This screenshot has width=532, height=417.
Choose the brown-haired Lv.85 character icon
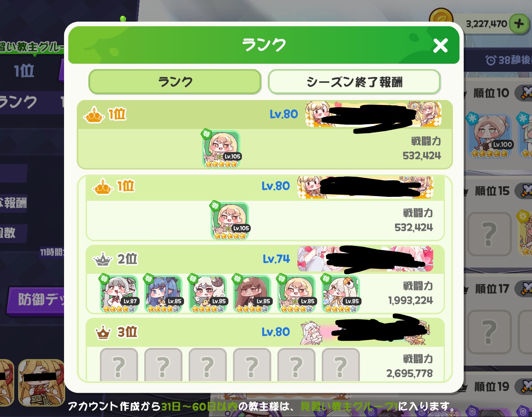point(252,293)
